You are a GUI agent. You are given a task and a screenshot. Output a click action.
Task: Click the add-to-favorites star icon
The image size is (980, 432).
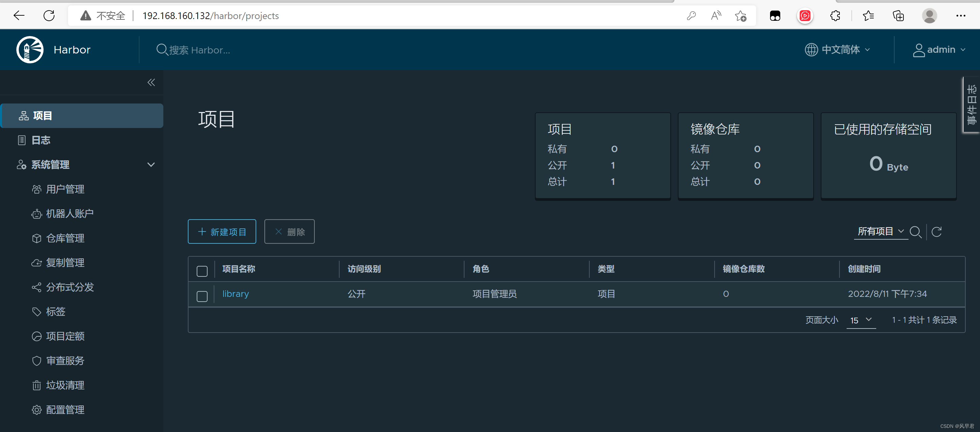click(740, 16)
